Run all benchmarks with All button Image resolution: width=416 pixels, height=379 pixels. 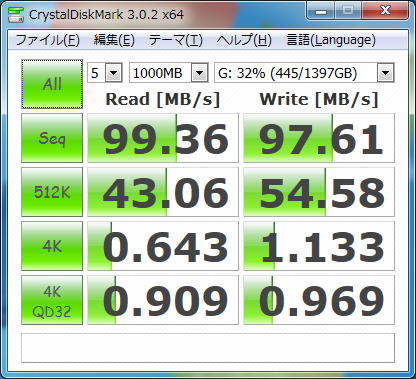tap(52, 84)
